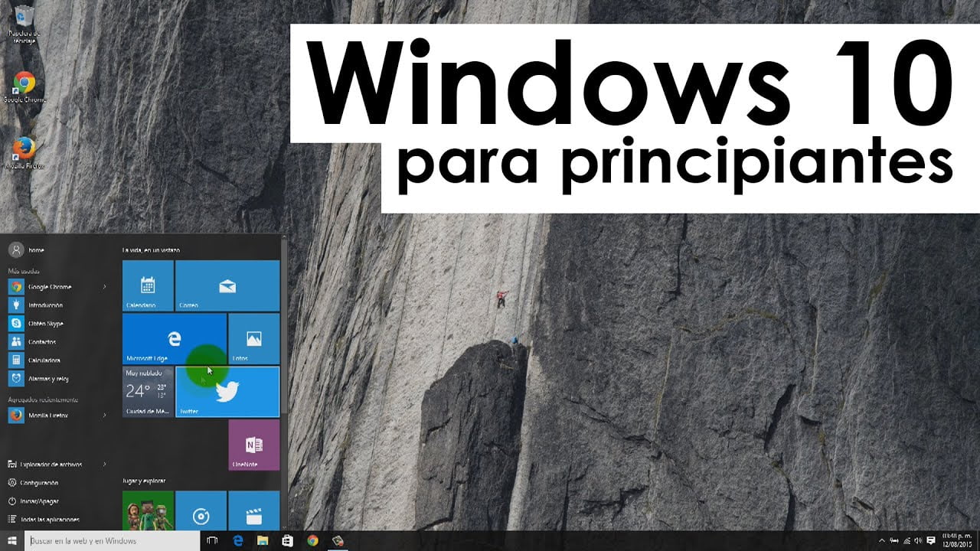Click the Windows Start button
The image size is (980, 551).
pyautogui.click(x=12, y=541)
